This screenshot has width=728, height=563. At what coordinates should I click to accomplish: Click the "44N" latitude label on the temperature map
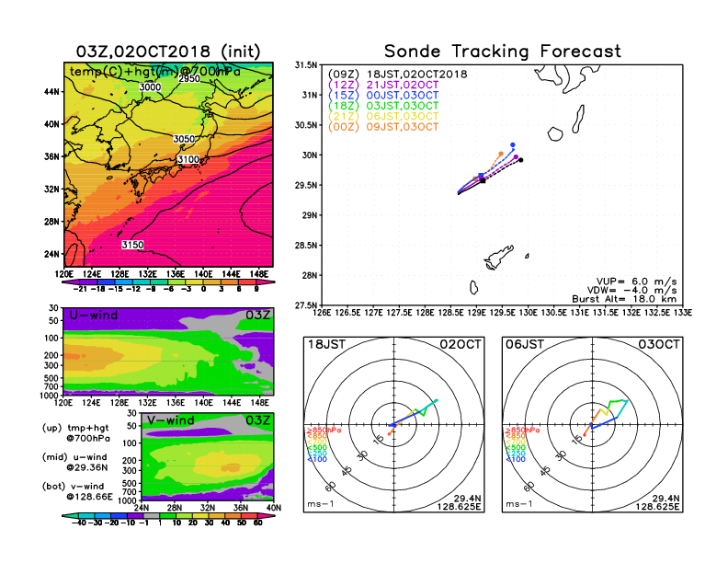coord(52,92)
